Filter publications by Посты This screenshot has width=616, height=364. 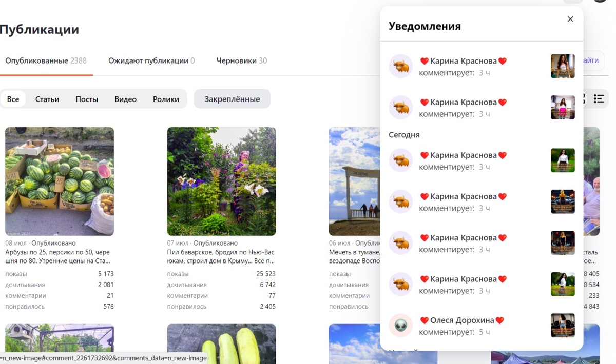[87, 99]
